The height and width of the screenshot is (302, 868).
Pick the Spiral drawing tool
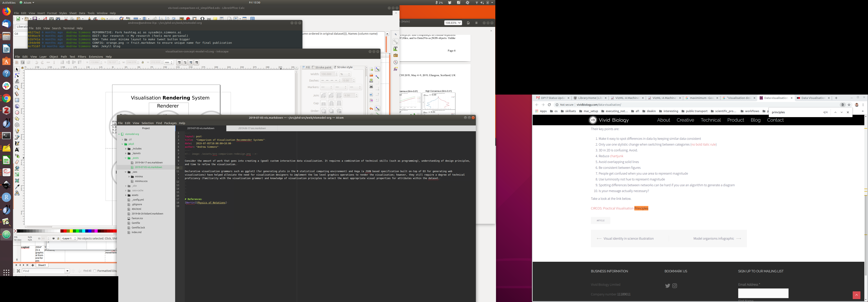pos(17,124)
